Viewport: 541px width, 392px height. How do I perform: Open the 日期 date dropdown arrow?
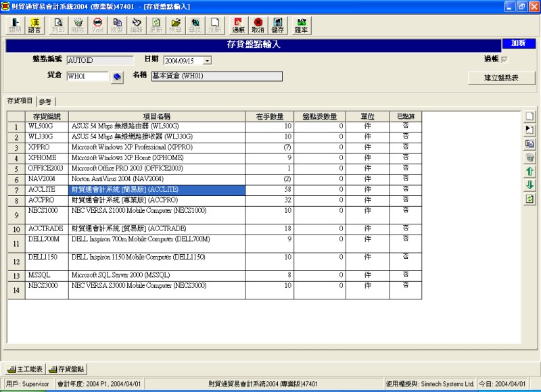(207, 61)
